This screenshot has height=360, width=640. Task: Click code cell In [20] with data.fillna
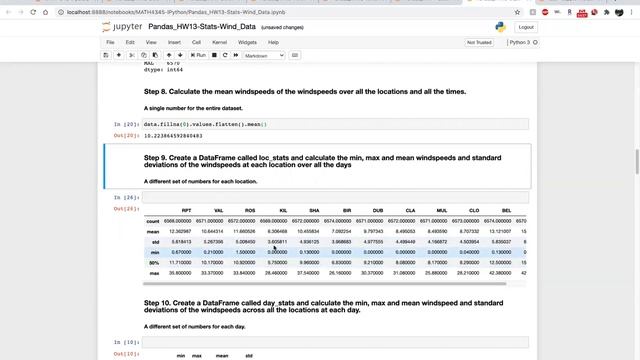(336, 124)
